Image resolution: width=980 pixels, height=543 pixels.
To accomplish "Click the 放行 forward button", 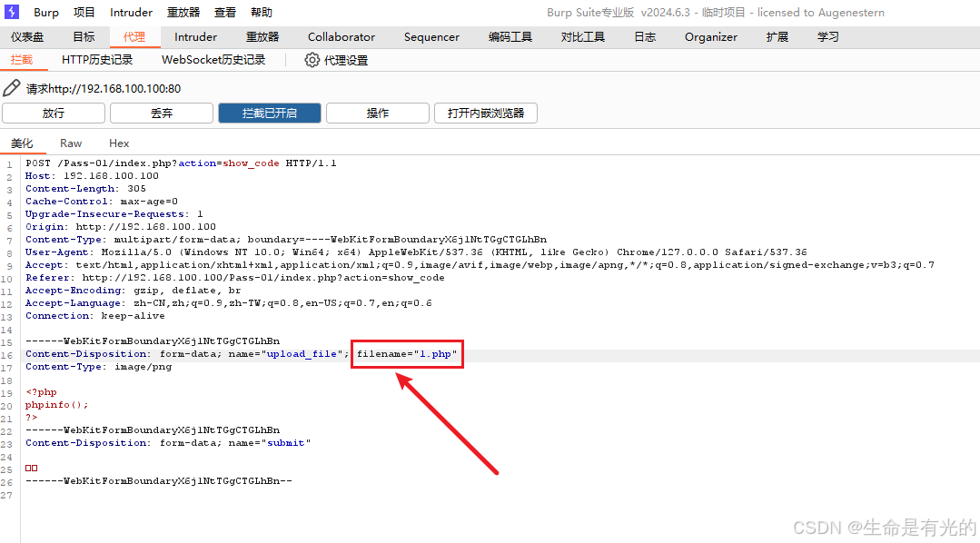I will point(54,114).
